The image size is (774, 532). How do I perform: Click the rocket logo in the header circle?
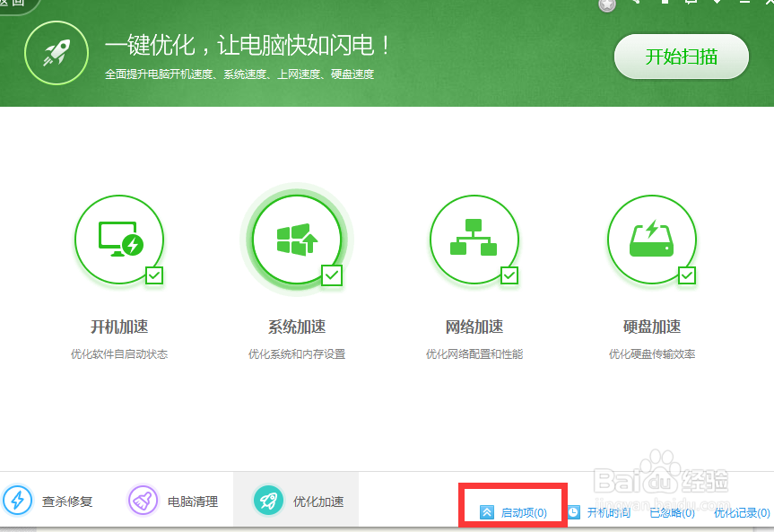56,53
